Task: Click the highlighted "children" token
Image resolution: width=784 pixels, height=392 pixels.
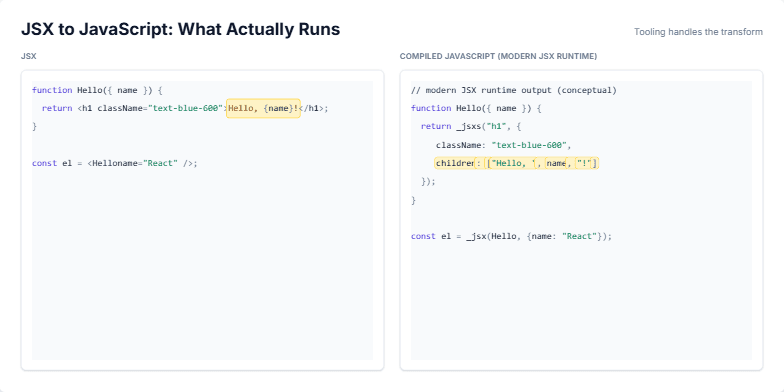Action: (454, 163)
